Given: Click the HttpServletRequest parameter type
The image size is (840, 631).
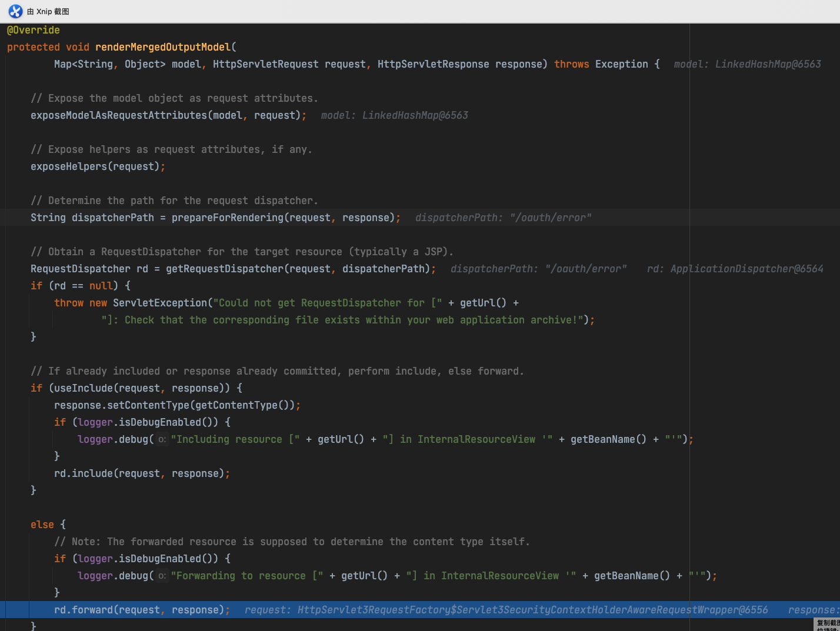Looking at the screenshot, I should point(266,64).
